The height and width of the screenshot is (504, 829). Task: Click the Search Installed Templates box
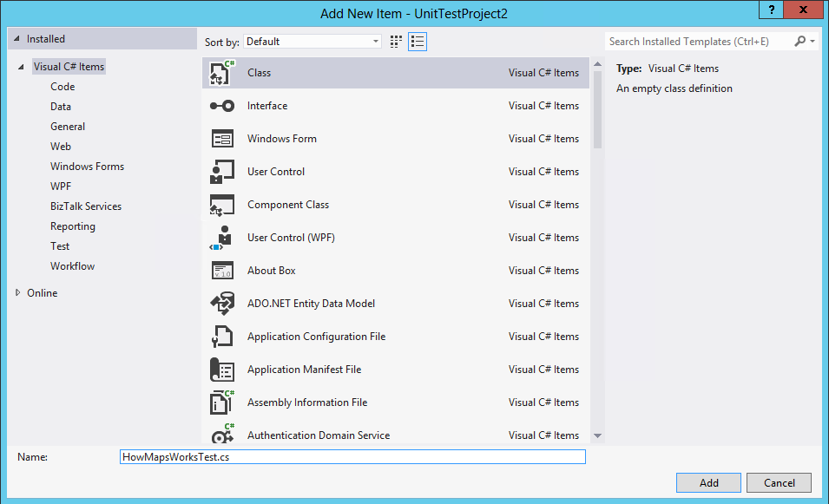pyautogui.click(x=698, y=42)
